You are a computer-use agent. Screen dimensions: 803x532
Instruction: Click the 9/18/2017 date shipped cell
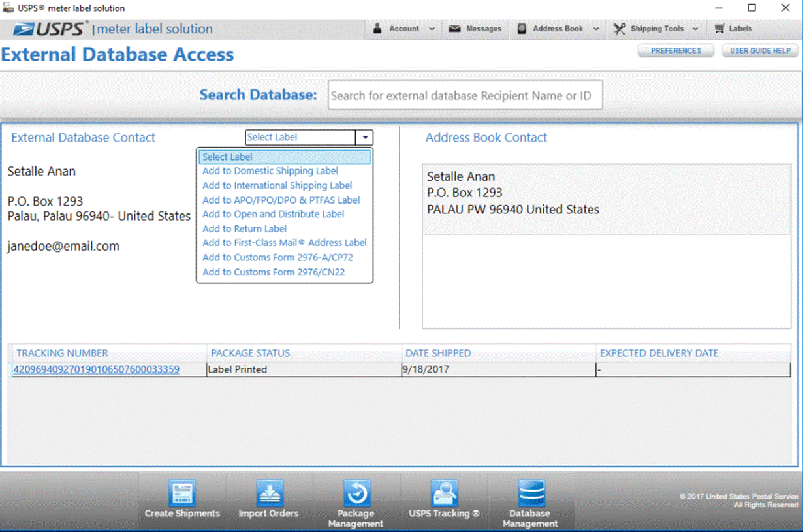(x=499, y=369)
